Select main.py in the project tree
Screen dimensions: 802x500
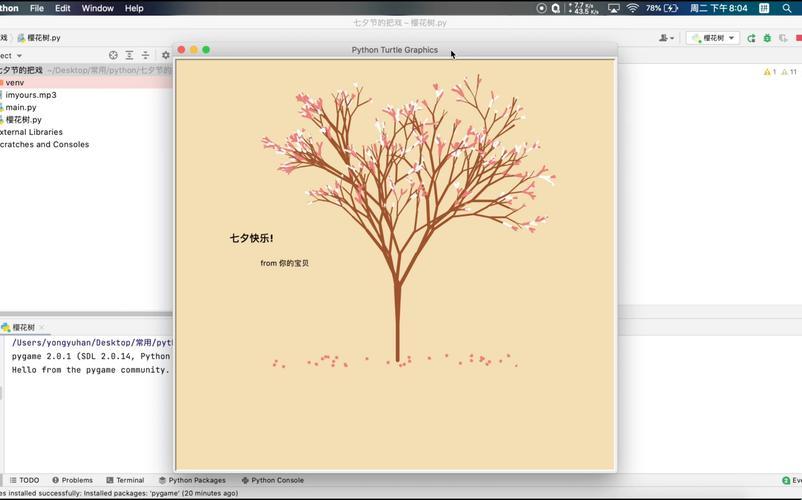18,107
